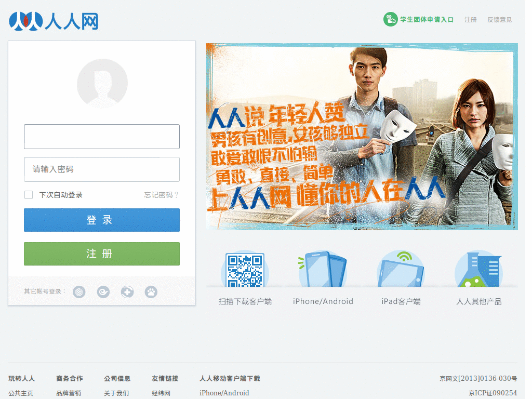The image size is (532, 399).
Task: Open the Renren other products flask icon
Action: tap(478, 269)
